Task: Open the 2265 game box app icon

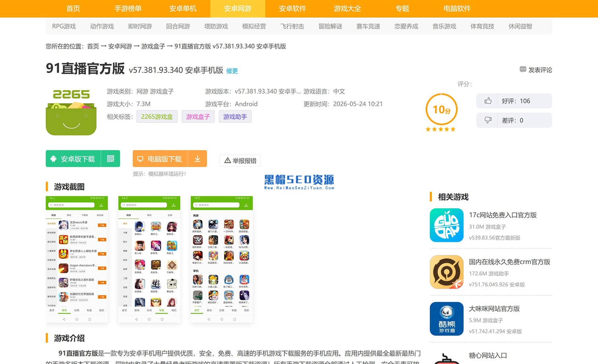Action: 71,112
